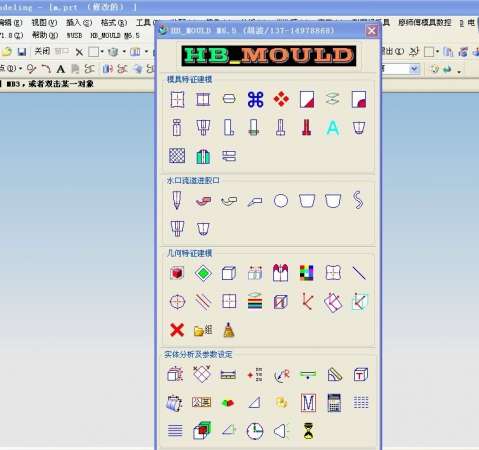Select the red 3D cube icon
Viewport: 479px width, 450px height.
(x=177, y=273)
